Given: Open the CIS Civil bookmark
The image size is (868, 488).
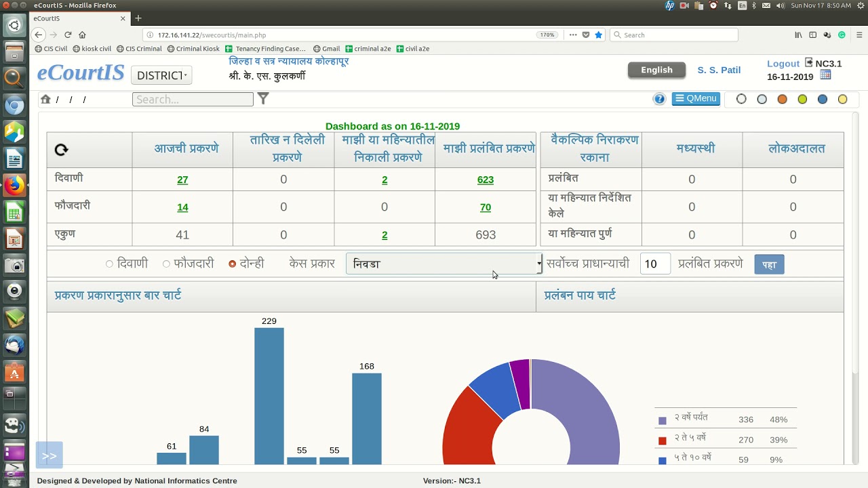Looking at the screenshot, I should pos(51,49).
